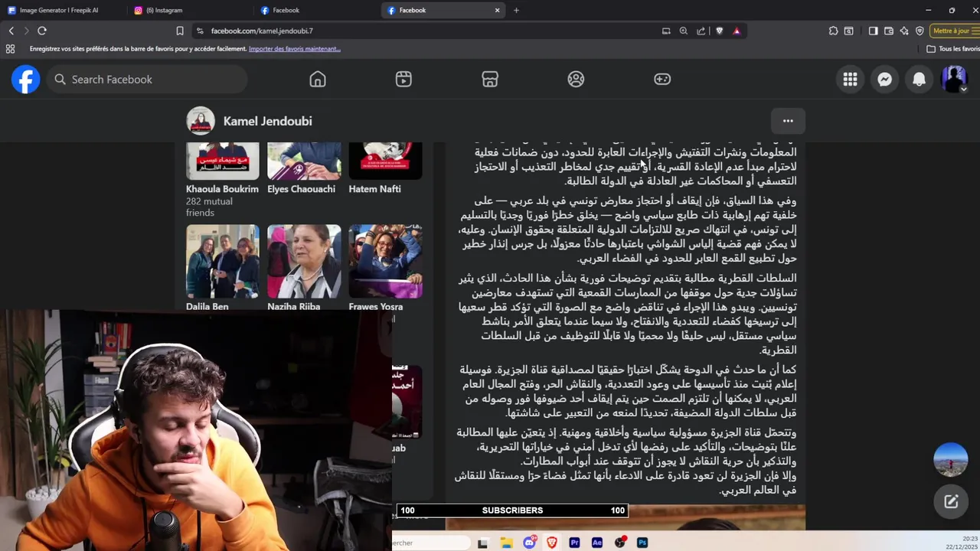Open the apps grid in bookmarks bar
This screenshot has width=980, height=551.
[x=10, y=49]
